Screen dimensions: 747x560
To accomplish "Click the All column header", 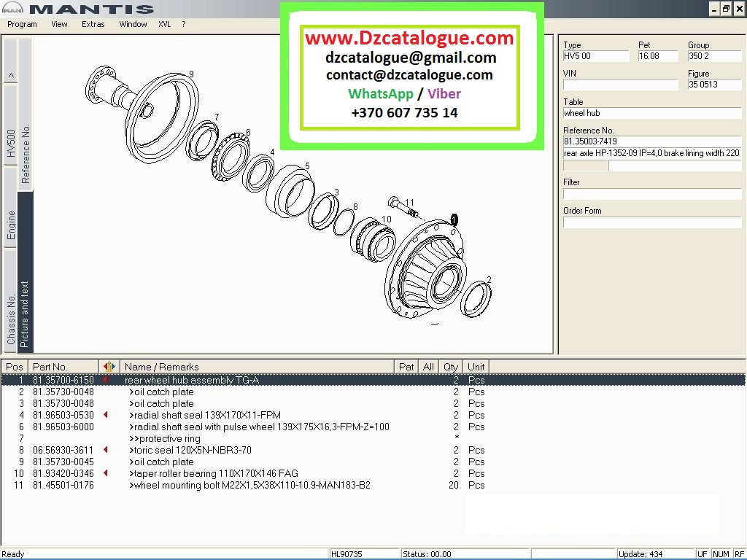I will click(x=428, y=367).
